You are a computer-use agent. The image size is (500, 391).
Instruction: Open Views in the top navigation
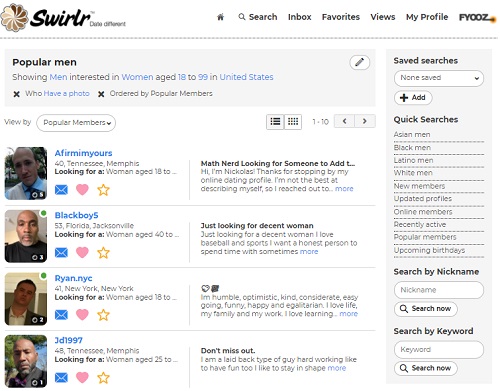pyautogui.click(x=383, y=17)
